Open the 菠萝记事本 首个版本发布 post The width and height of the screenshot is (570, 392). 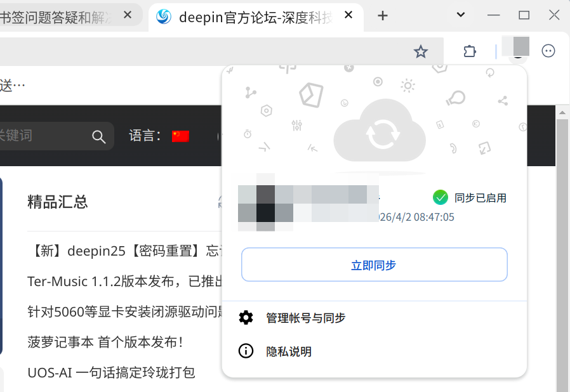[x=105, y=343]
